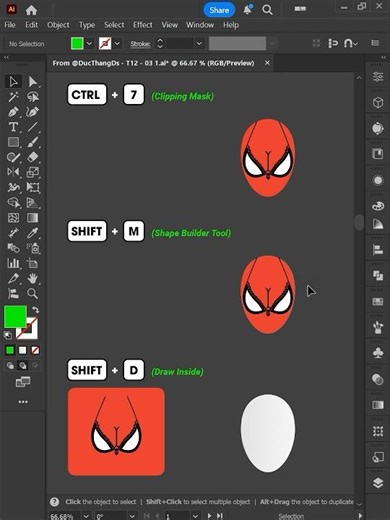Viewport: 390px width, 520px height.
Task: Select the Eyedropper tool
Action: (x=33, y=233)
